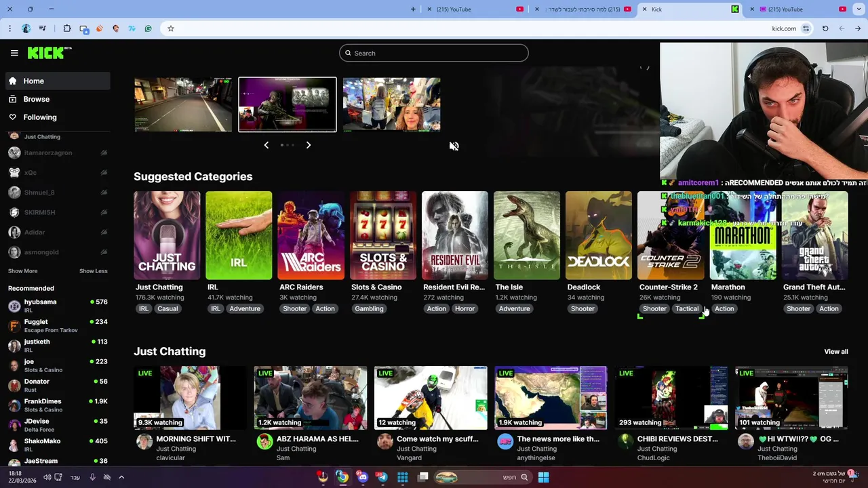Click Show Less under followed channels
Viewport: 868px width, 488px height.
(x=94, y=271)
